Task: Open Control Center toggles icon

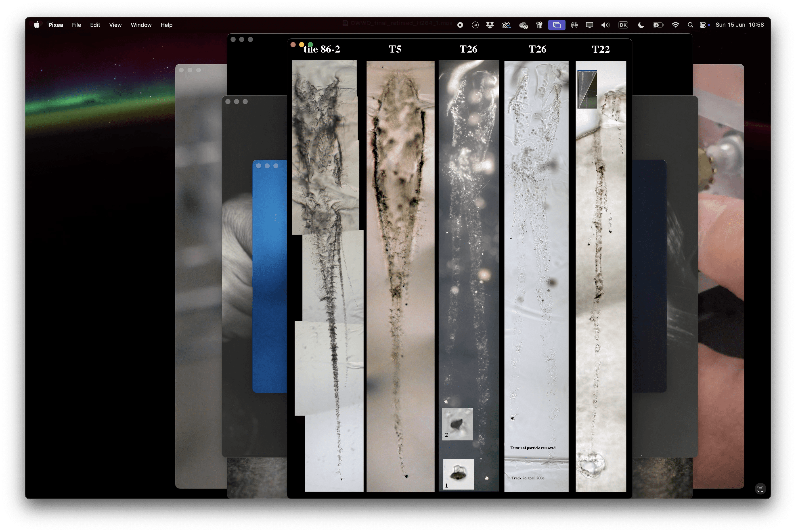Action: [703, 25]
